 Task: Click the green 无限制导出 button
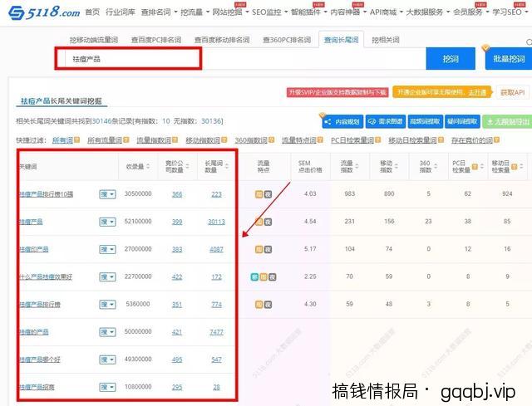pos(507,121)
